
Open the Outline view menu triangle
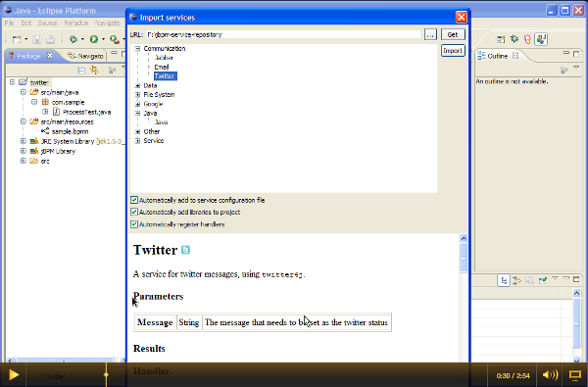tap(576, 68)
